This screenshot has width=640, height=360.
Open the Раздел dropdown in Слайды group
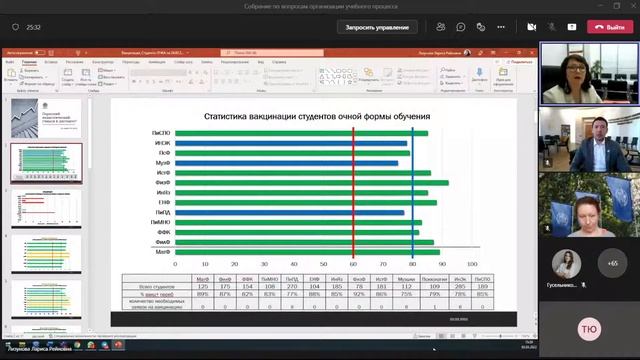pos(108,84)
